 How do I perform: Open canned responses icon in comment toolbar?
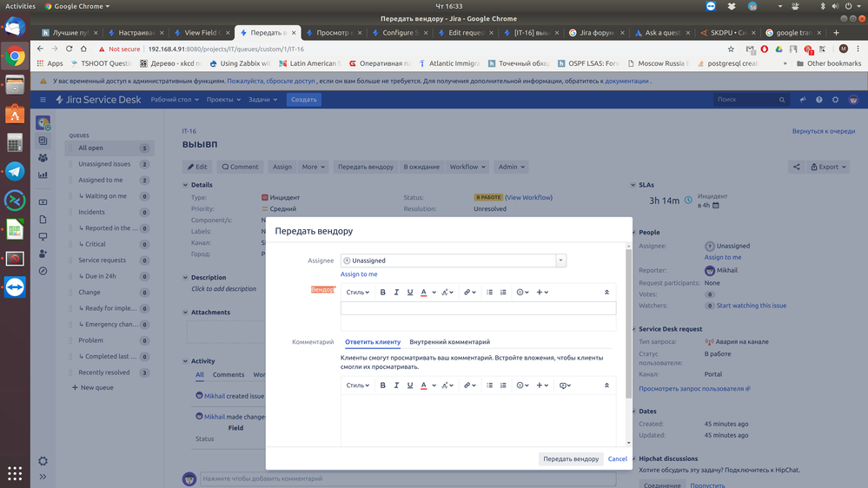click(565, 385)
